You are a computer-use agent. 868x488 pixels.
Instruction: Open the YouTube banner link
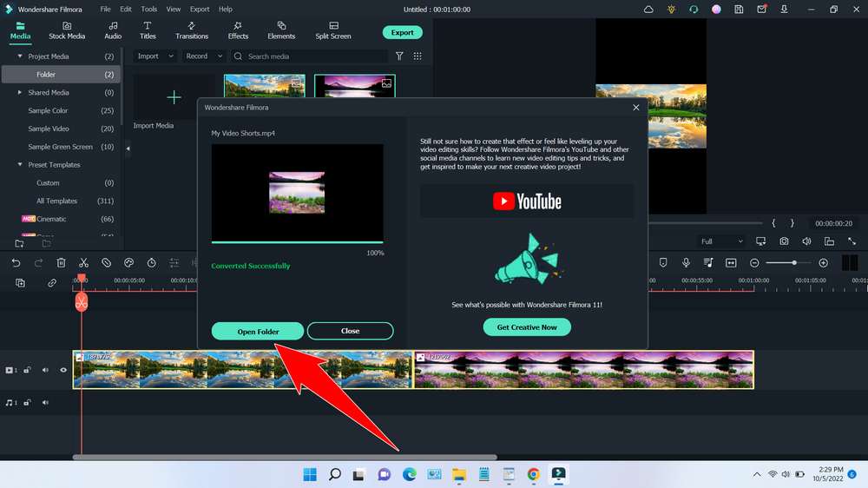pyautogui.click(x=527, y=201)
